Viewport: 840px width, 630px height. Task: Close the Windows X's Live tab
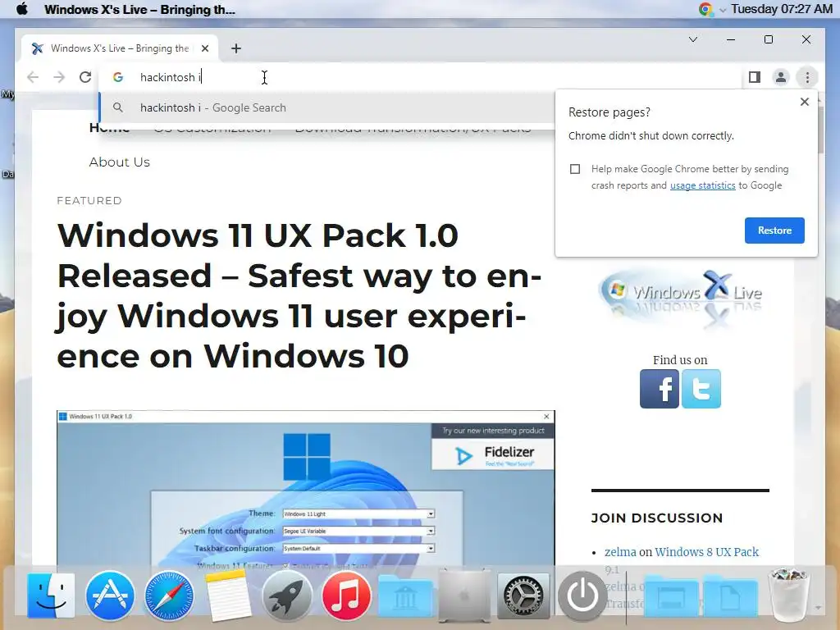tap(204, 48)
